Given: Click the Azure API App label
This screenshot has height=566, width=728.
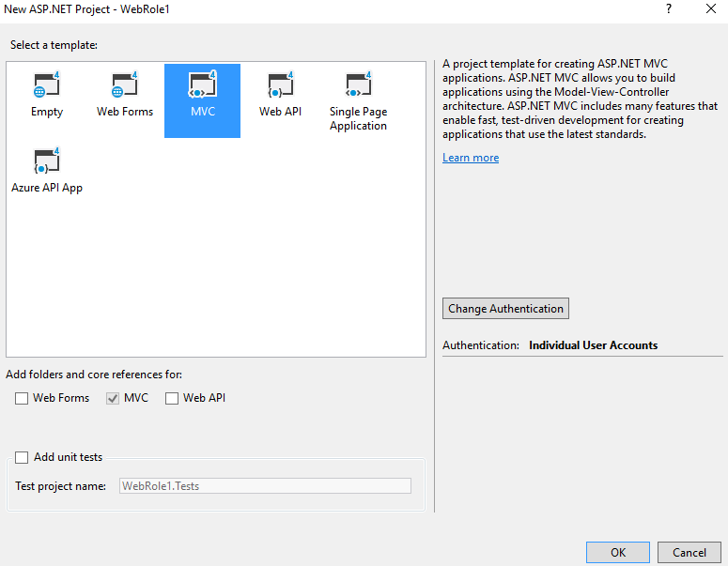Looking at the screenshot, I should pos(47,188).
